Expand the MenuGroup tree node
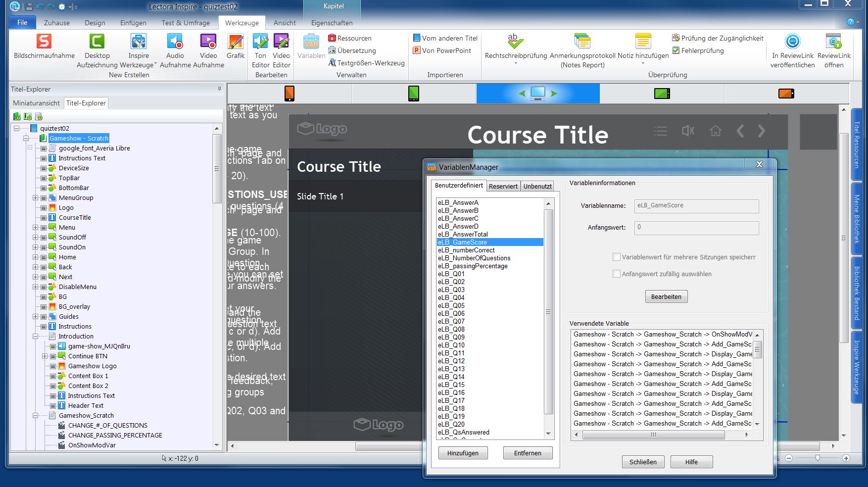Viewport: 868px width, 487px height. click(36, 198)
